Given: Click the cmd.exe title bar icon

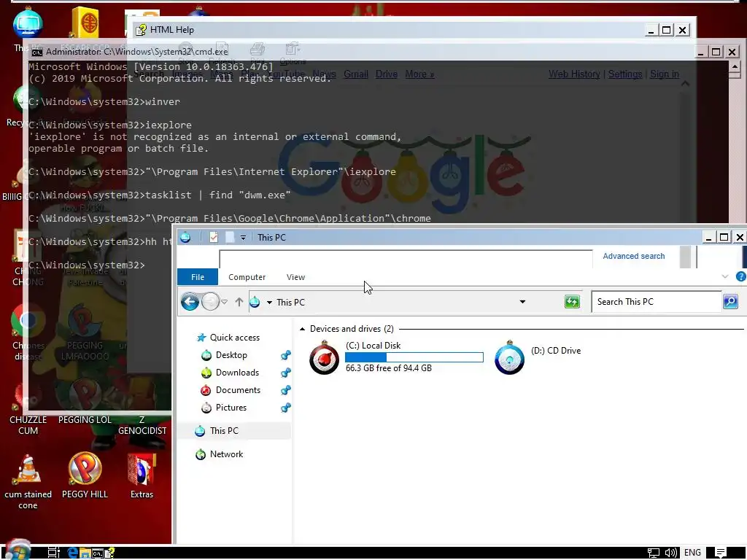Looking at the screenshot, I should coord(36,52).
